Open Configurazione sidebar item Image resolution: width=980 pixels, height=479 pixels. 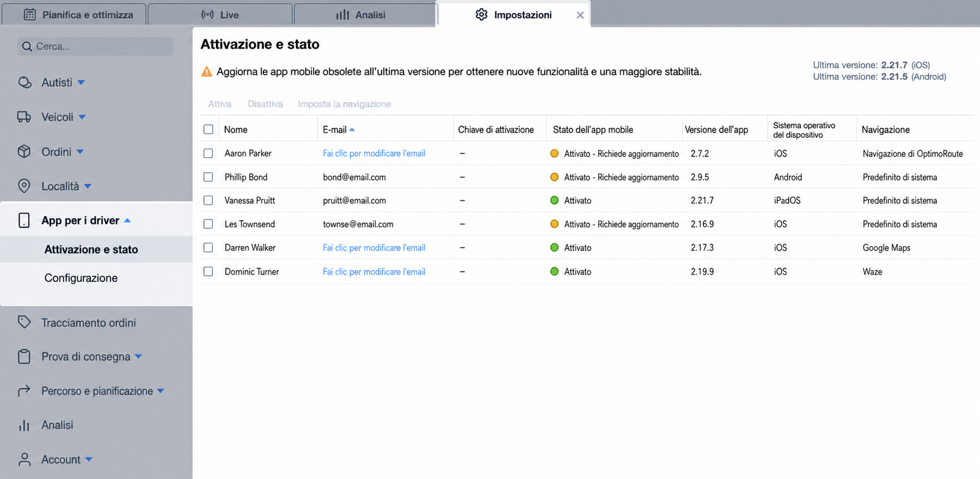(81, 278)
